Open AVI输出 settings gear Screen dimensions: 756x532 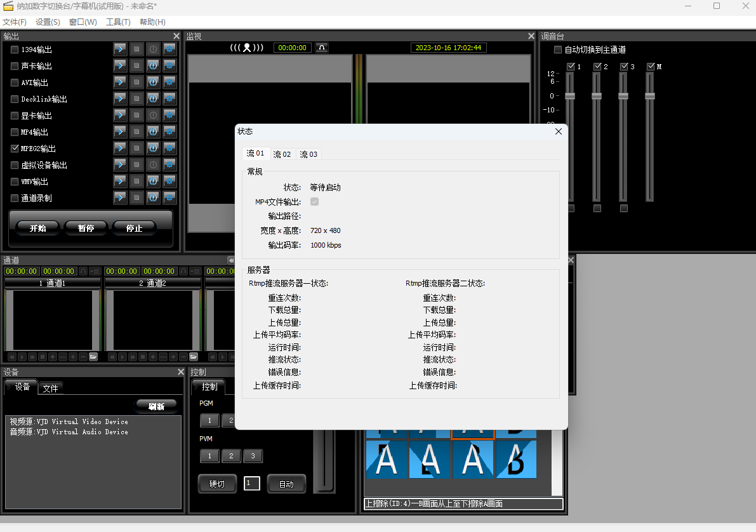(x=169, y=82)
